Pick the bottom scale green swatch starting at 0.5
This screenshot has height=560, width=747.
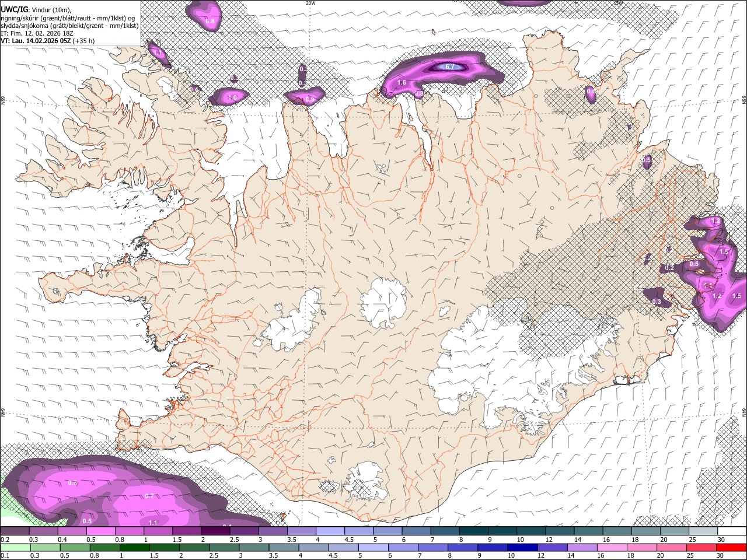click(75, 548)
